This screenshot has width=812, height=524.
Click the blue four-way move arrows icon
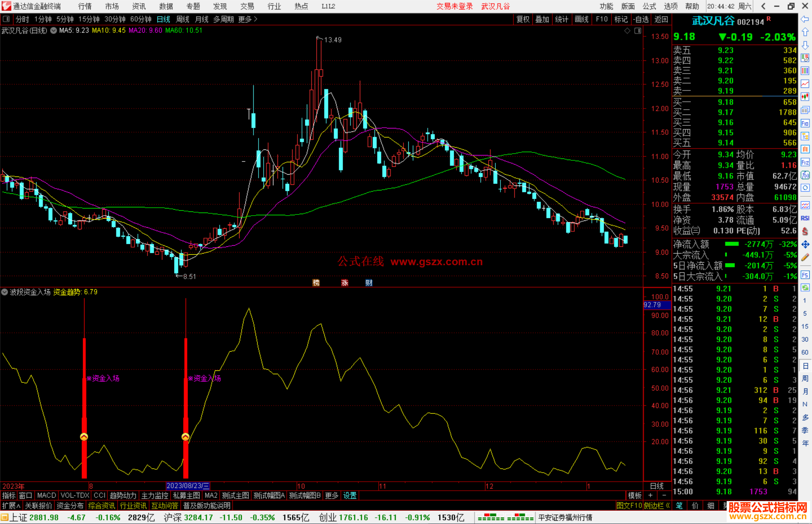click(805, 245)
